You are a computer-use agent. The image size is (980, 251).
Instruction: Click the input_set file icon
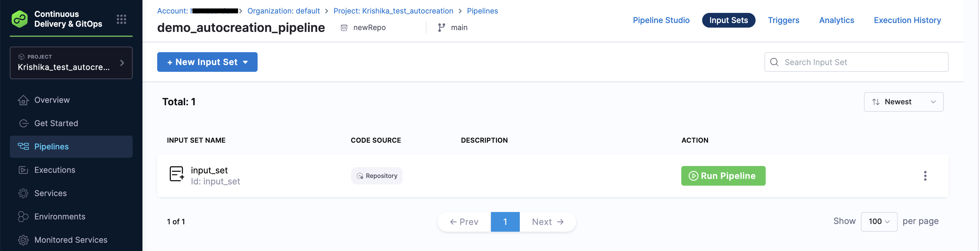pyautogui.click(x=177, y=174)
